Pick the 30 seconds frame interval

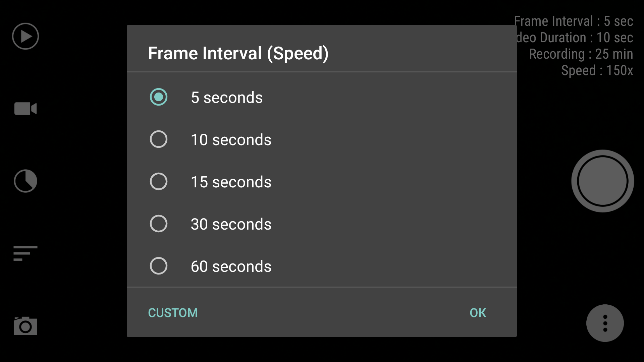(322, 224)
